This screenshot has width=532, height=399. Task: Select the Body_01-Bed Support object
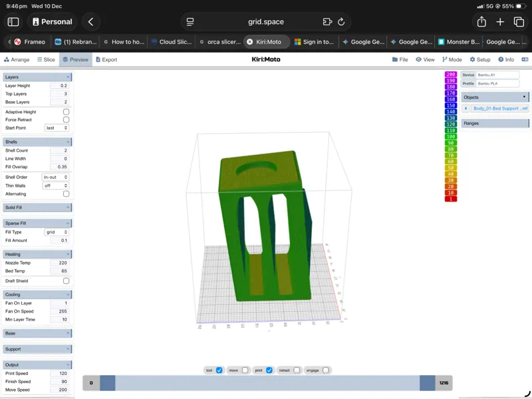coord(500,108)
